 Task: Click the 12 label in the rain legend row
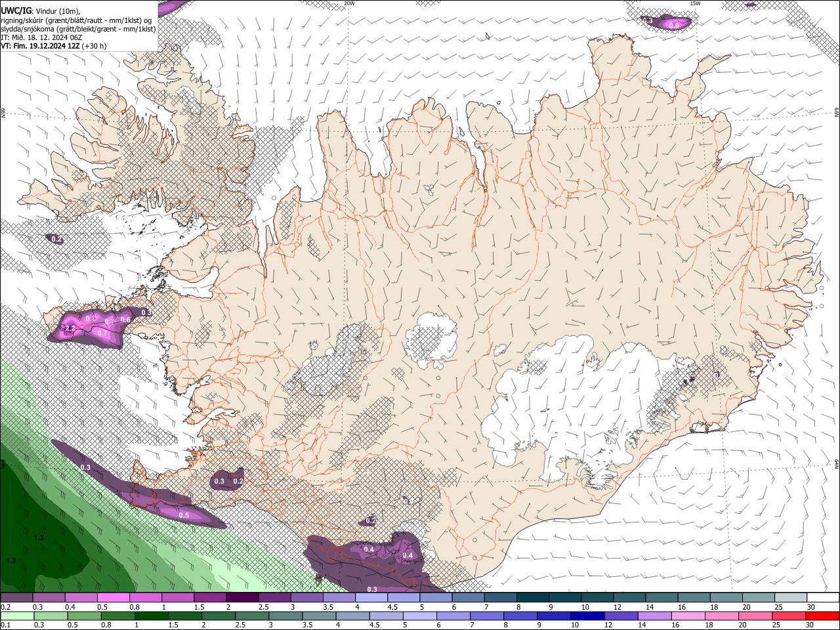click(608, 625)
